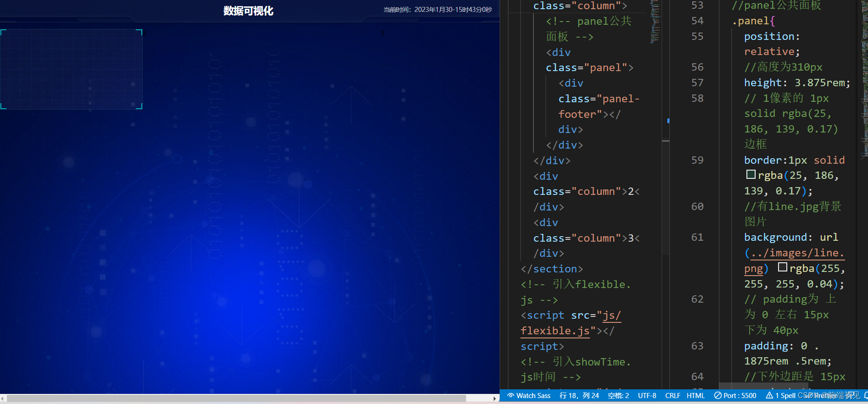
Task: Place cursor on <script src= text
Action: coord(558,315)
